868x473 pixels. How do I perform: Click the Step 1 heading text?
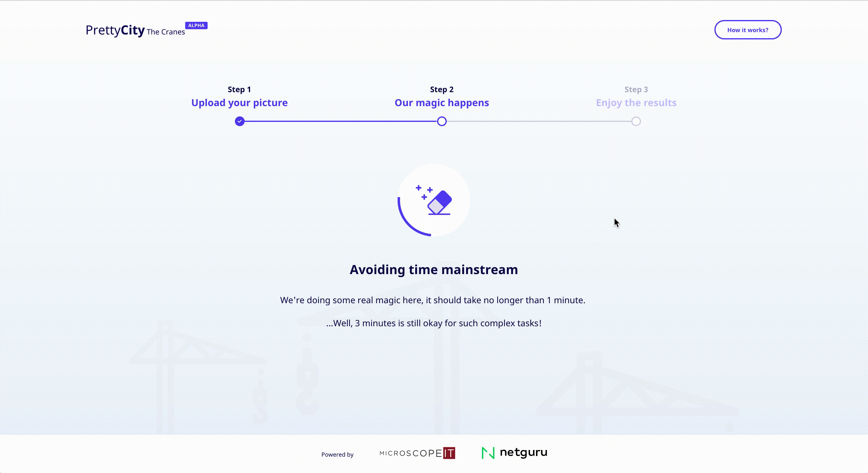[x=239, y=89]
